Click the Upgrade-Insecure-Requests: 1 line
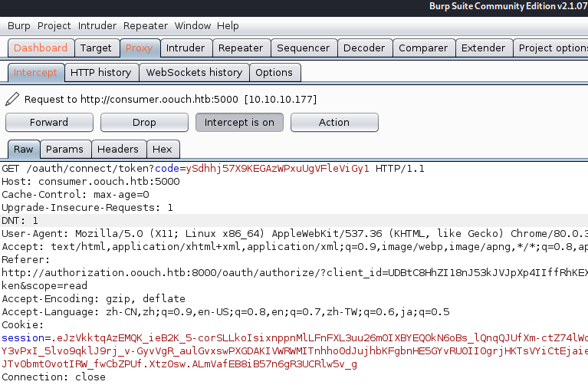588x385 pixels. click(87, 208)
